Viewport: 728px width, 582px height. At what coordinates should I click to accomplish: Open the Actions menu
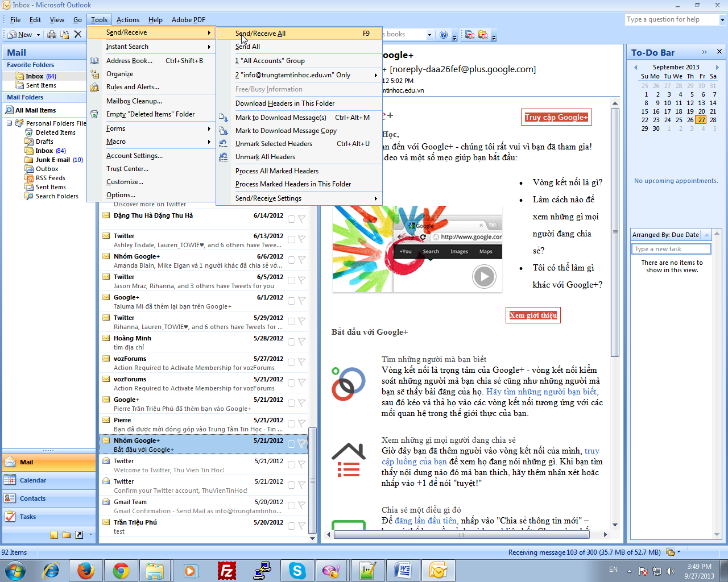click(127, 20)
